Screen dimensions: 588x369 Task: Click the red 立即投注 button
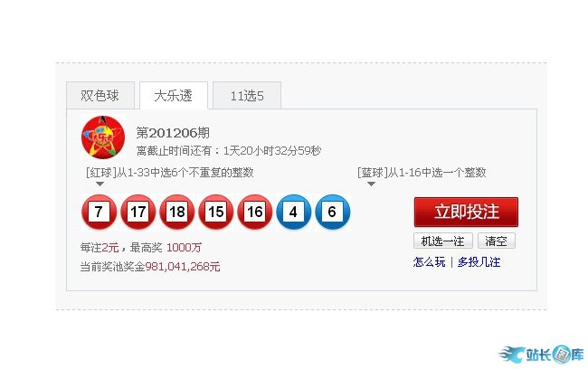coord(466,212)
